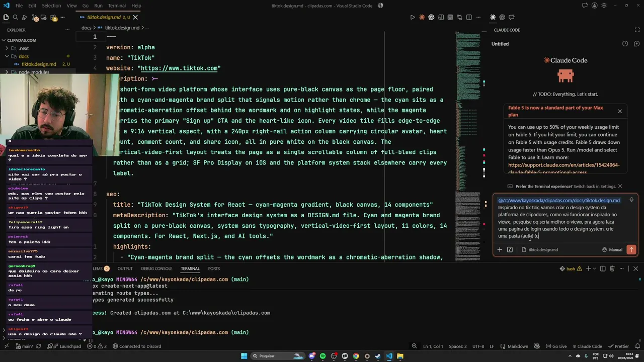
Task: Click Ln 1, Col 1 in the status bar
Action: [x=433, y=346]
